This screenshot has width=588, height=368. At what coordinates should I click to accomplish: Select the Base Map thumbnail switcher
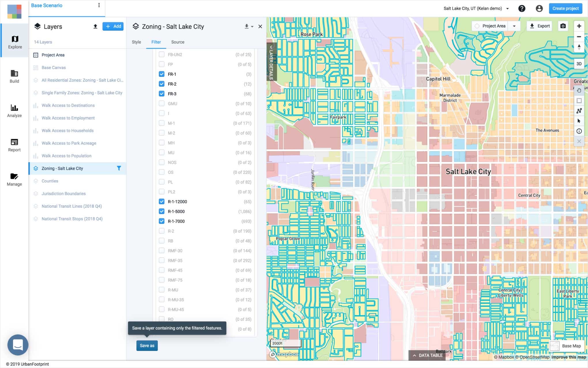click(x=554, y=346)
